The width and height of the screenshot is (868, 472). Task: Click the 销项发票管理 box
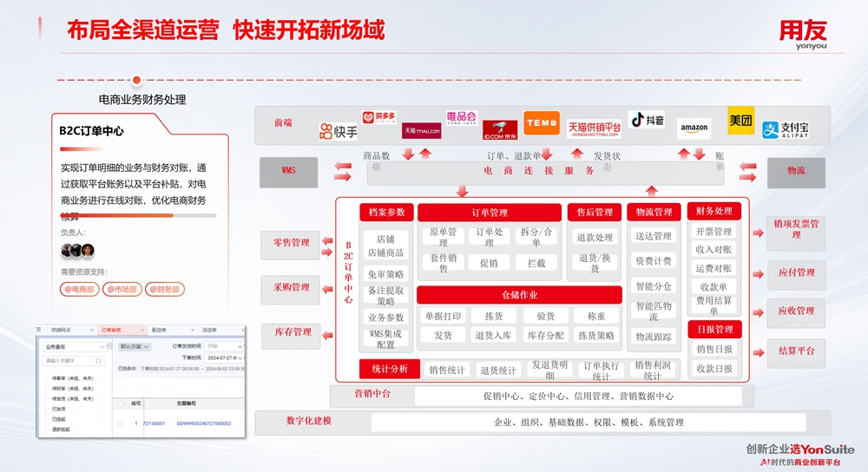pyautogui.click(x=796, y=232)
